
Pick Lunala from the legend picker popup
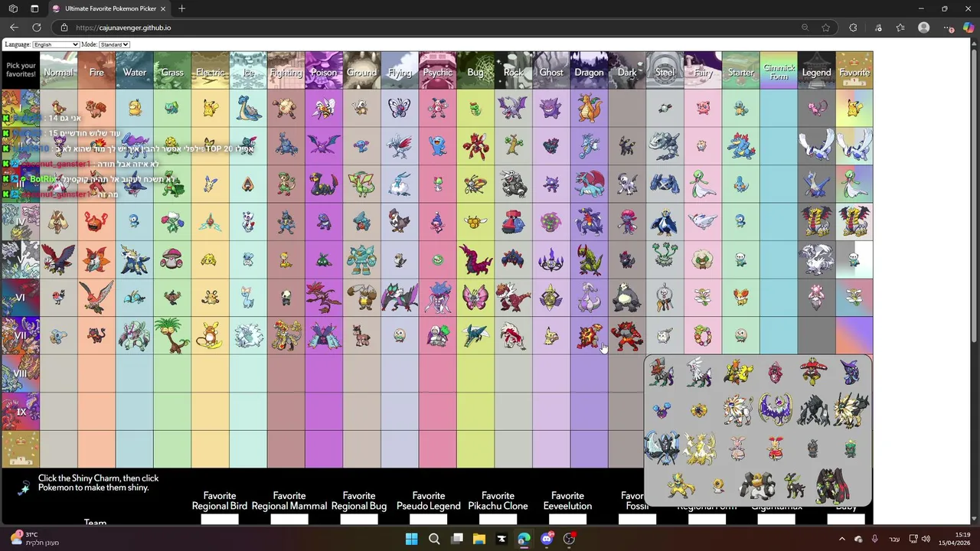775,410
